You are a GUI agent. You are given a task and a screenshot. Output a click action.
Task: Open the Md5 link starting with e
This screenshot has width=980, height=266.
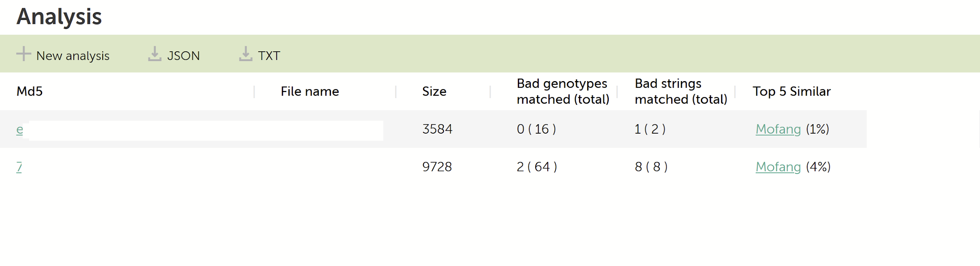(20, 130)
